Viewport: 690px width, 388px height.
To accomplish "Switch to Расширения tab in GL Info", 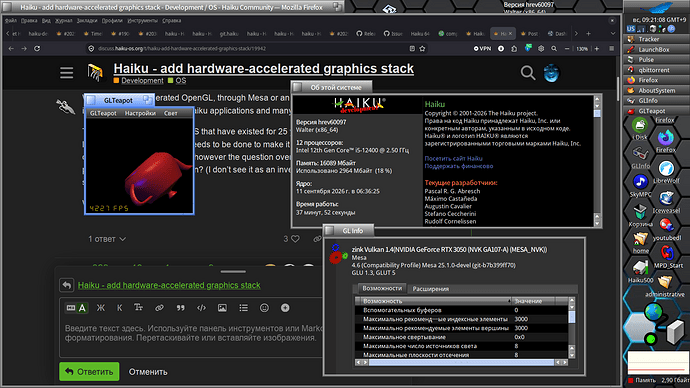I will 430,289.
